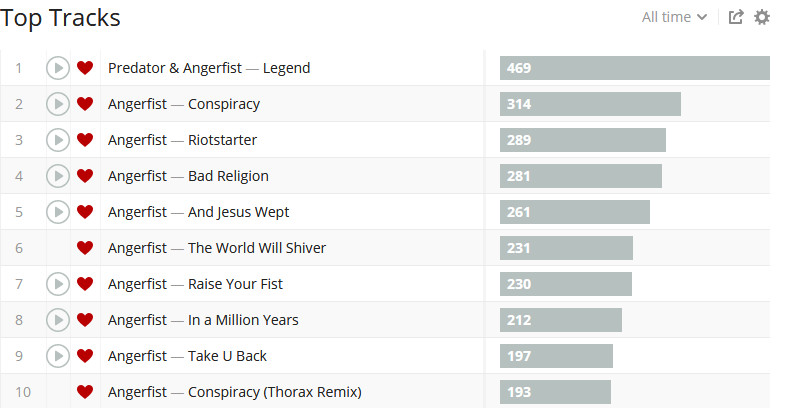Toggle the heart on Legend track
Screen dimensions: 798x408
(x=85, y=68)
